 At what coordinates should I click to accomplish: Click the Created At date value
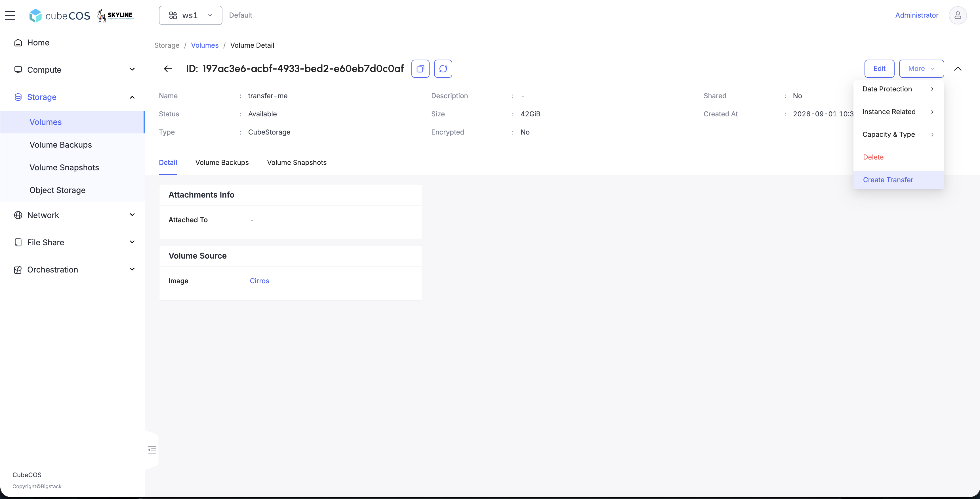coord(823,114)
